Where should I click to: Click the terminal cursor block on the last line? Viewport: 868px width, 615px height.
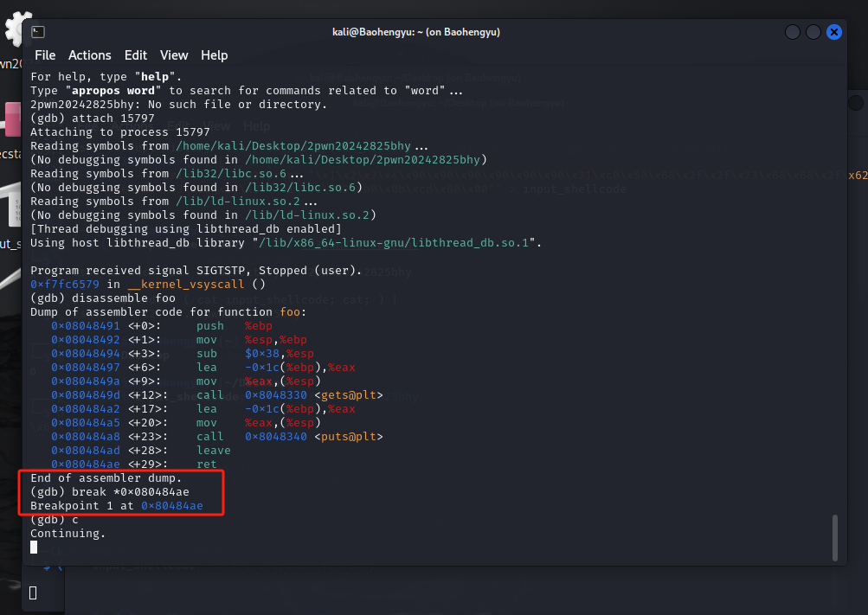pyautogui.click(x=34, y=547)
